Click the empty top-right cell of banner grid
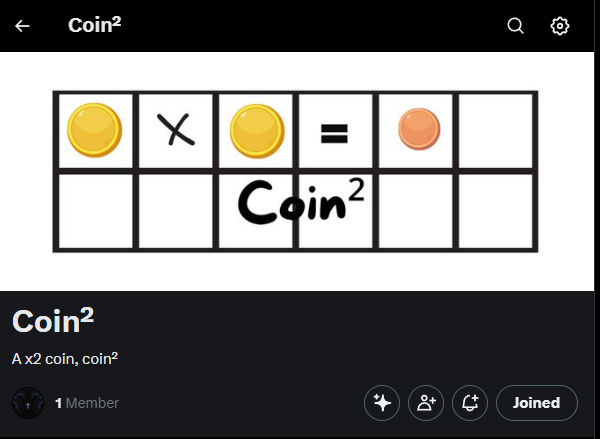 point(497,131)
